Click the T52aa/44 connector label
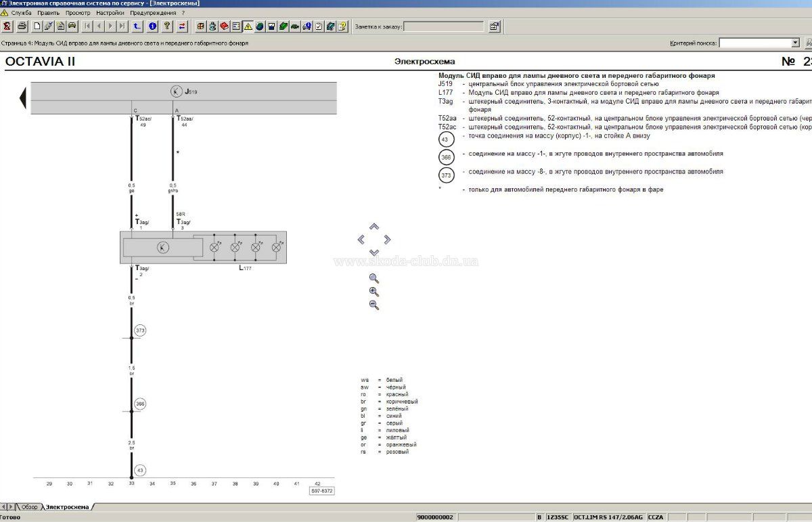 click(185, 121)
